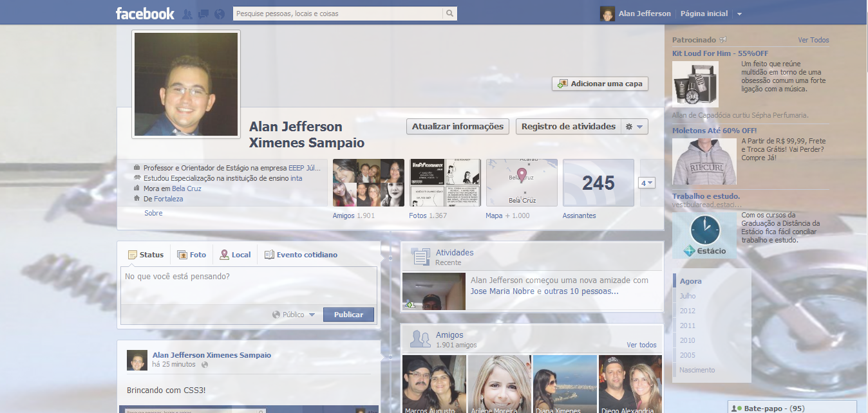This screenshot has width=868, height=413.
Task: Select the Foto composer tab
Action: click(x=192, y=255)
